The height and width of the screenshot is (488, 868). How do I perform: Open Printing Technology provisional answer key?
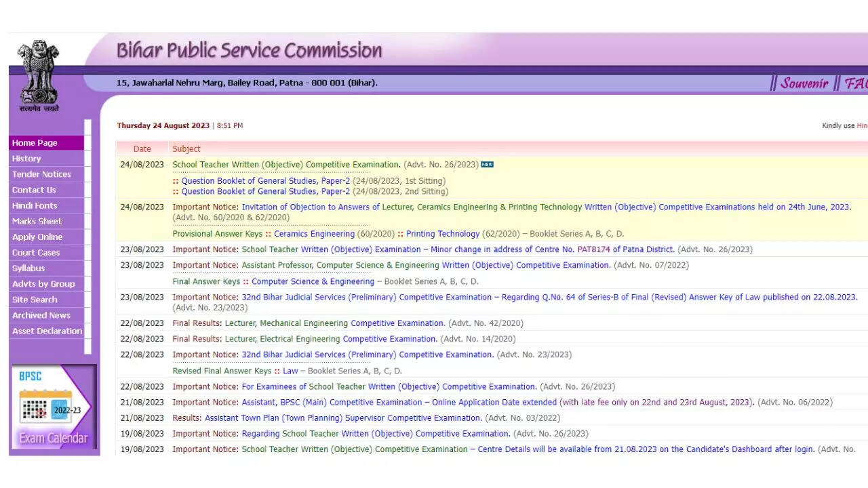coord(443,234)
